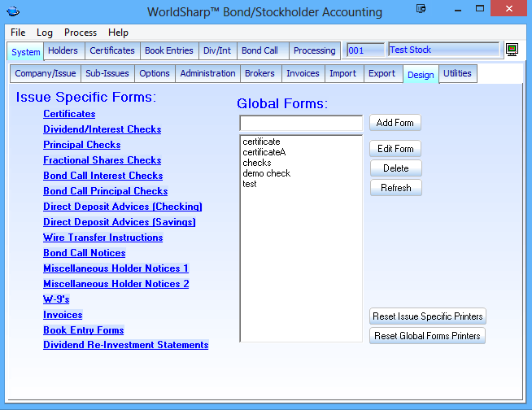Click the 001 issue number field

tap(364, 50)
